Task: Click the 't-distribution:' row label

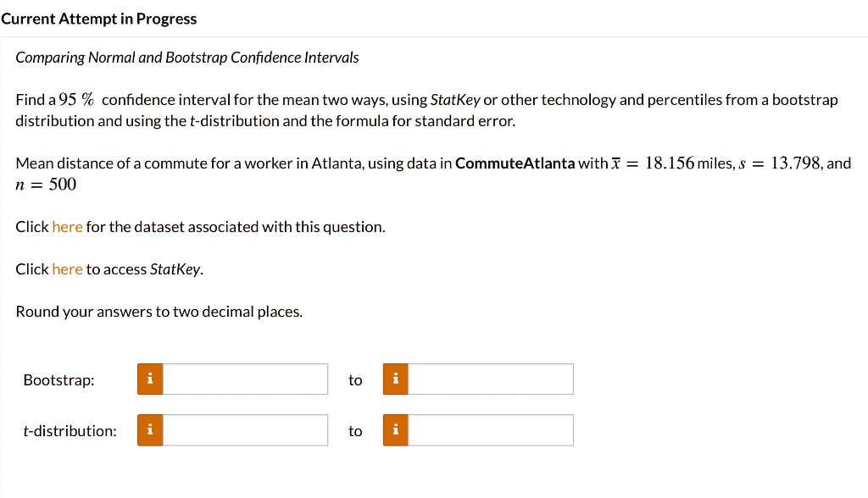Action: 70,430
